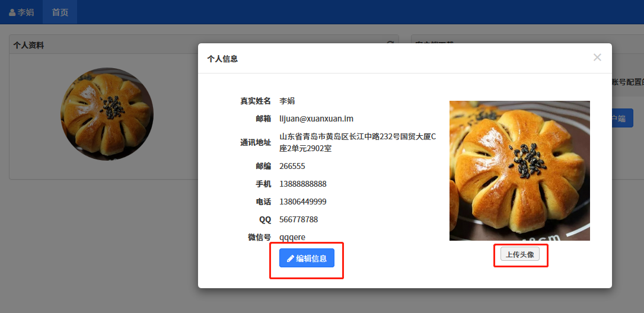
Task: Click the QQ number 566778788
Action: click(298, 219)
